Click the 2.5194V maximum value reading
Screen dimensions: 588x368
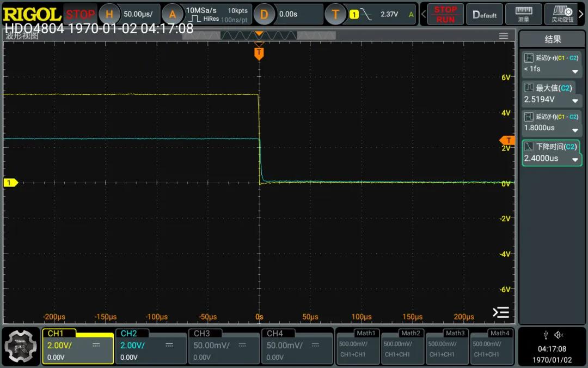pos(539,100)
